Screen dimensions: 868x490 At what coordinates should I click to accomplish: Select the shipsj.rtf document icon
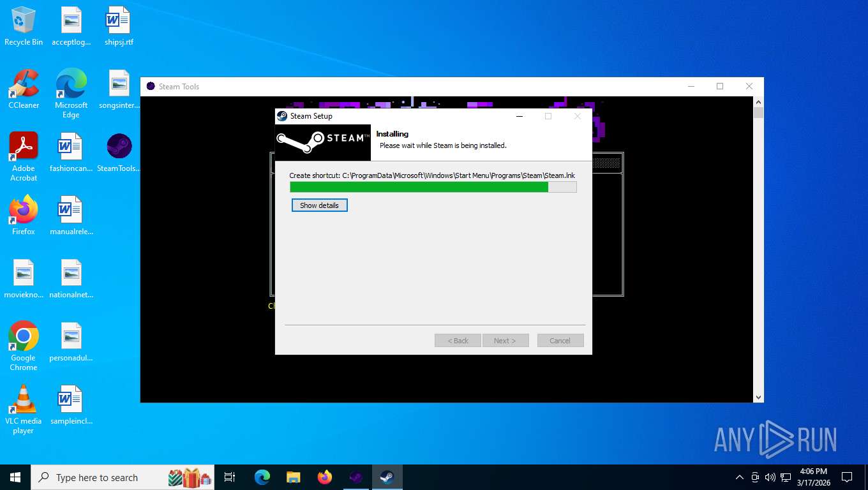119,26
